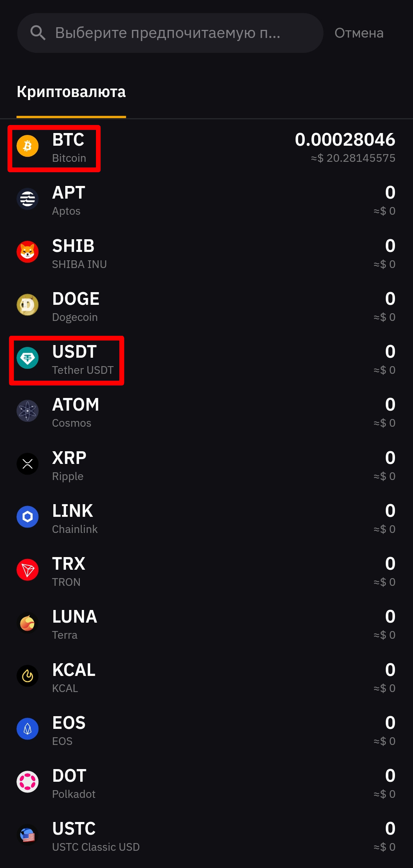
Task: Choose the Shiba Inu logo
Action: tap(28, 252)
